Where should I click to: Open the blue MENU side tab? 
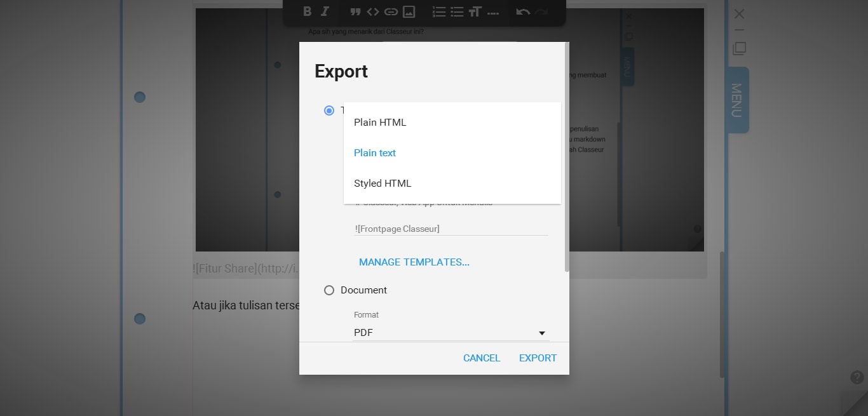737,100
